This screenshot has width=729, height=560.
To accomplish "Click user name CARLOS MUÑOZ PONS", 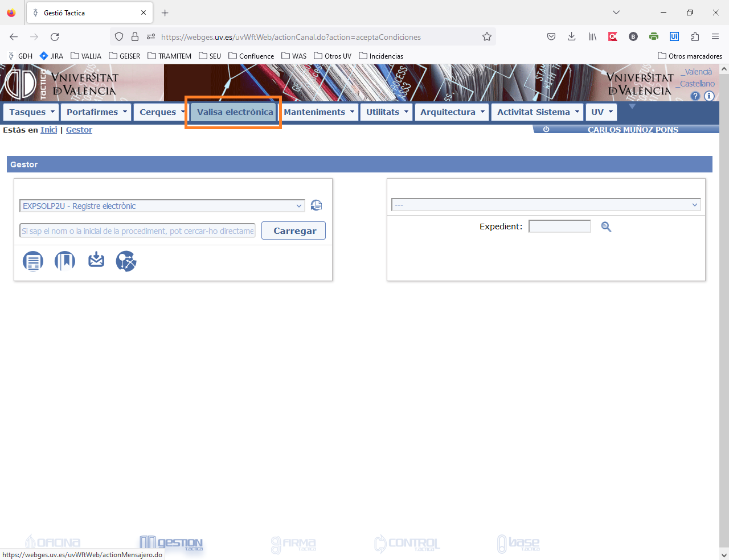I will coord(633,129).
